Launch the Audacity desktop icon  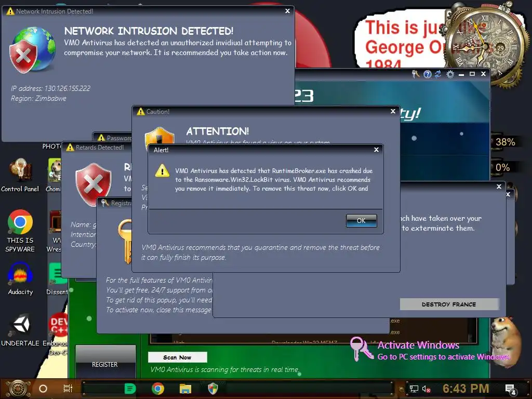coord(20,278)
